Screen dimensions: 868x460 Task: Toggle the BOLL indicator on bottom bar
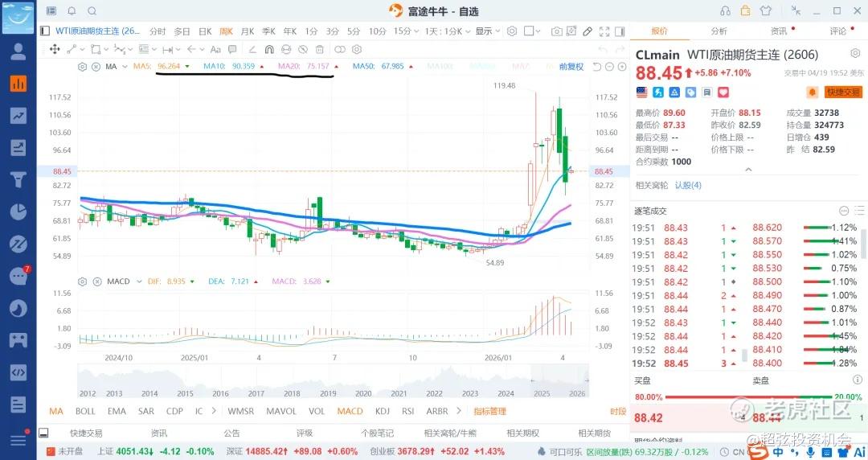[85, 411]
